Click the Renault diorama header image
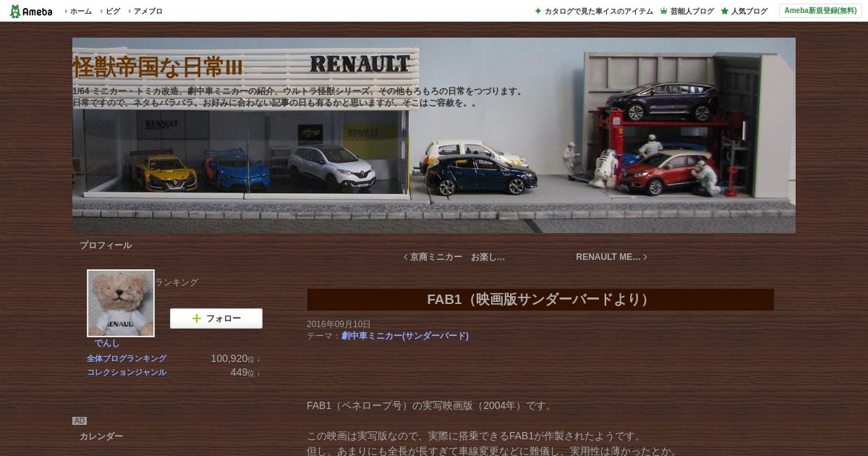868x456 pixels. [434, 135]
